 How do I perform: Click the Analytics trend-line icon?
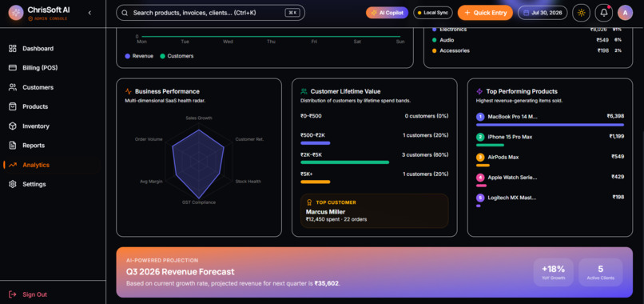[13, 165]
